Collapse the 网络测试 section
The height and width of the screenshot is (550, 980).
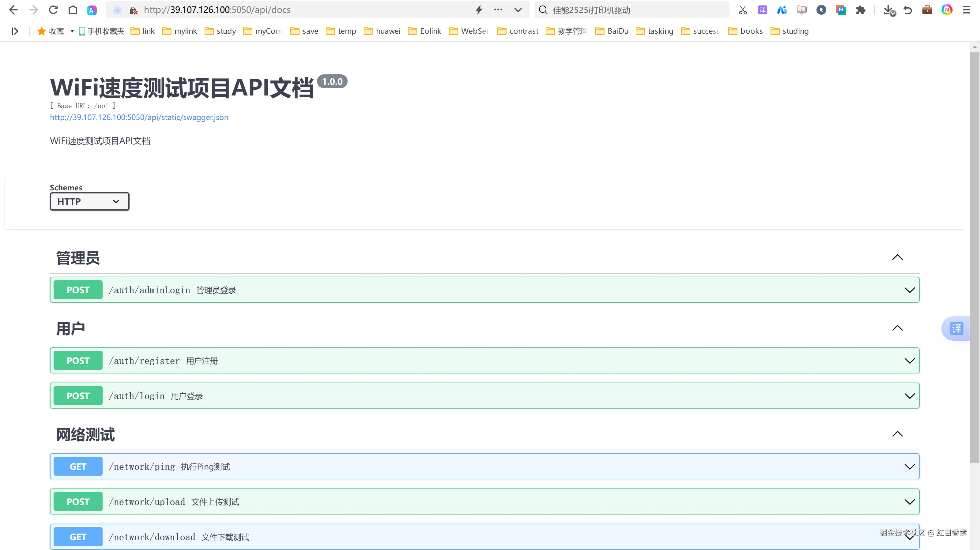click(x=897, y=434)
